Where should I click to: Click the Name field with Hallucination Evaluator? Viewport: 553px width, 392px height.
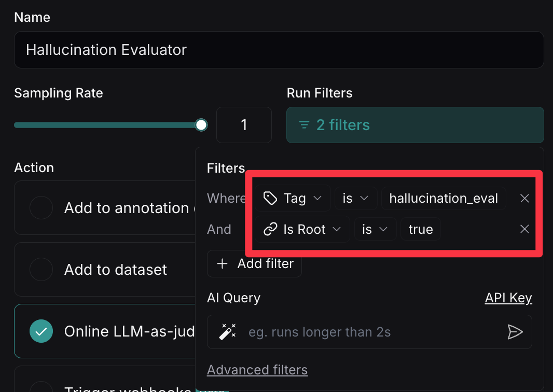click(279, 50)
